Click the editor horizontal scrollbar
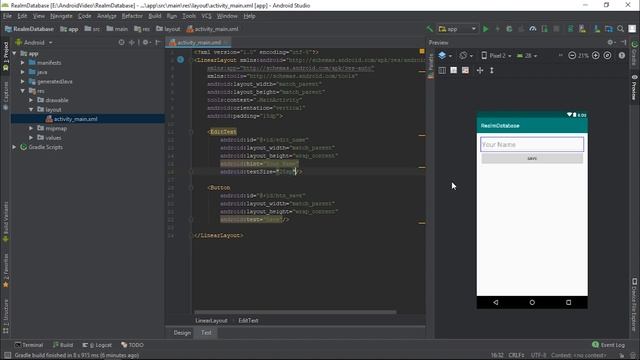Image resolution: width=640 pixels, height=360 pixels. point(295,312)
